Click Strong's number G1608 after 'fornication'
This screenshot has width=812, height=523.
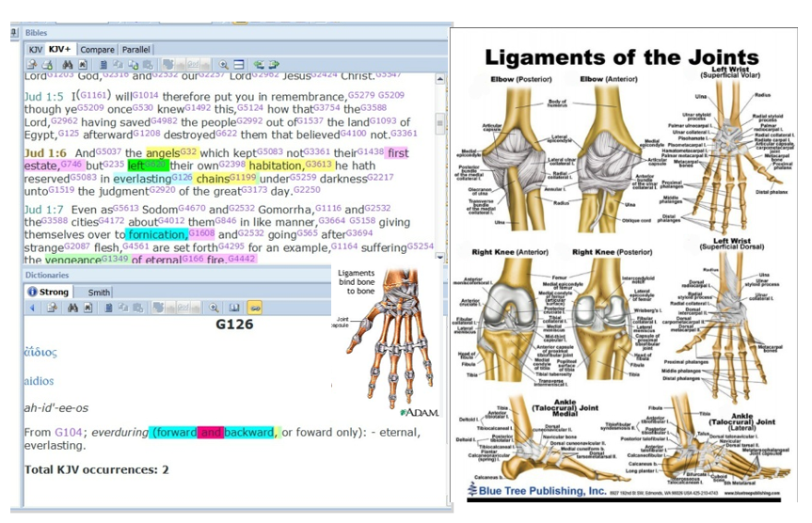[x=201, y=233]
